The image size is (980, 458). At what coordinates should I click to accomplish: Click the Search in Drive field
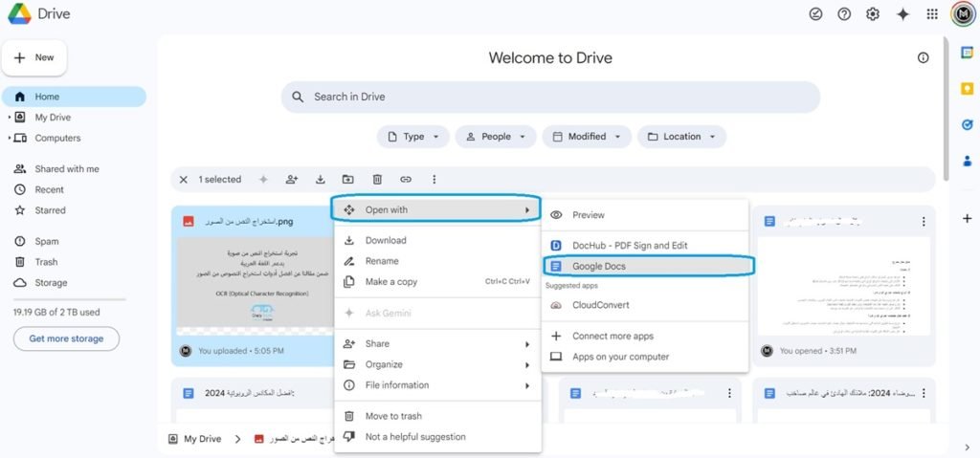[x=550, y=97]
